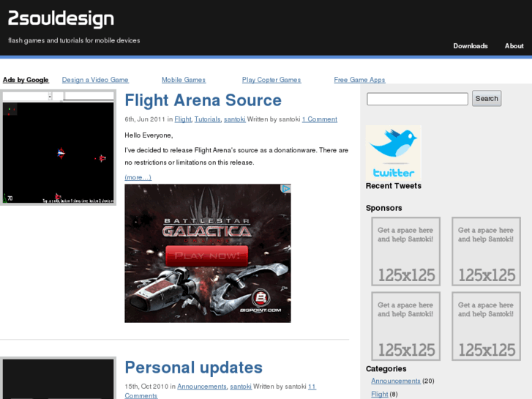Click the bottom-left 125x125 sponsor slot
The width and height of the screenshot is (532, 399).
click(x=406, y=326)
